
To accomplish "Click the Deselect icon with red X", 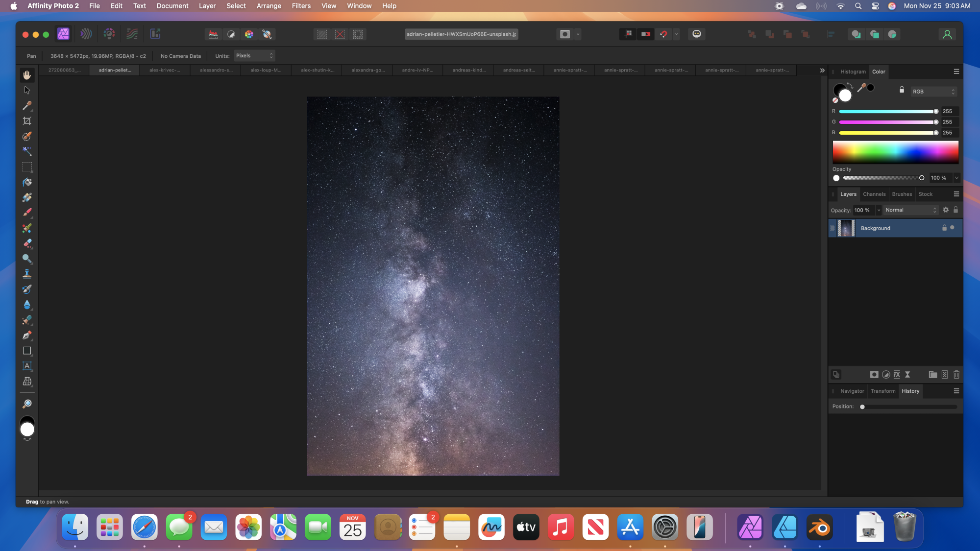I will click(340, 34).
